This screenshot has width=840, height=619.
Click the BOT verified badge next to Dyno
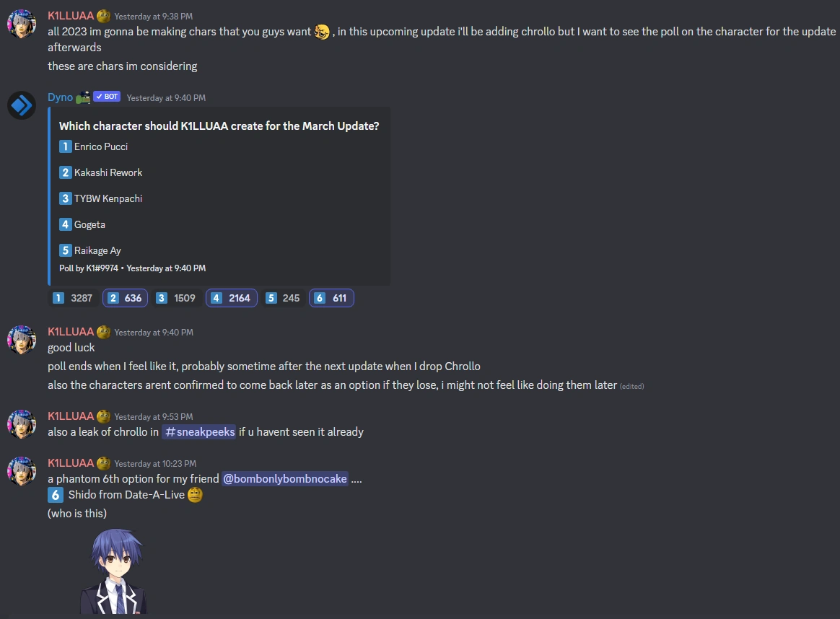click(107, 97)
